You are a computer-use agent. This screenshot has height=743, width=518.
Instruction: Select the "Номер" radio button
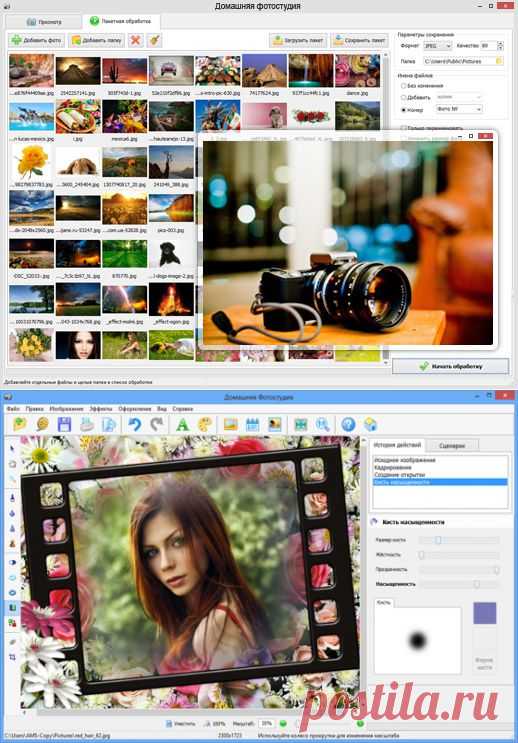point(404,109)
